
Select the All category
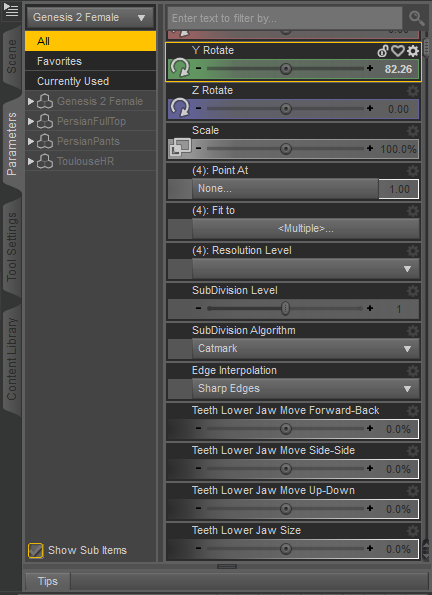[90, 41]
